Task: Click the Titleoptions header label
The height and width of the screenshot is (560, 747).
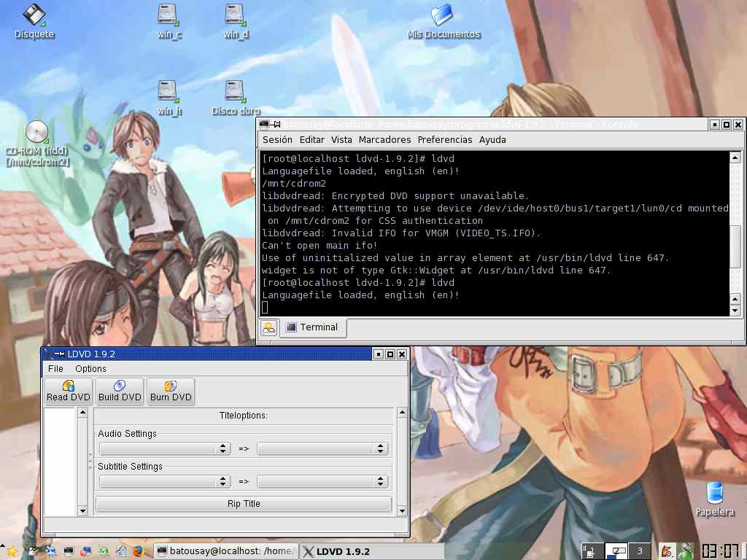Action: coord(244,415)
